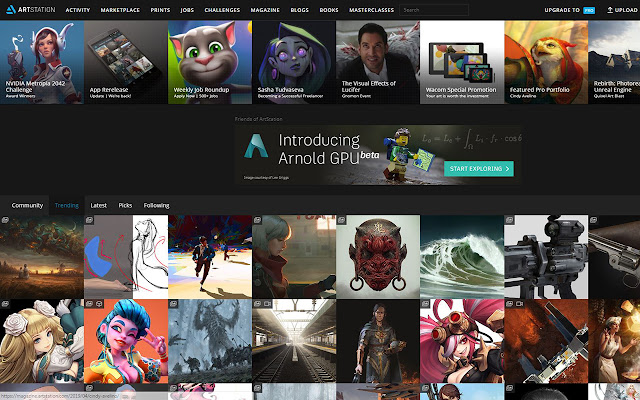640x400 pixels.
Task: Open the blue-haired pink character artwork
Action: click(x=126, y=341)
